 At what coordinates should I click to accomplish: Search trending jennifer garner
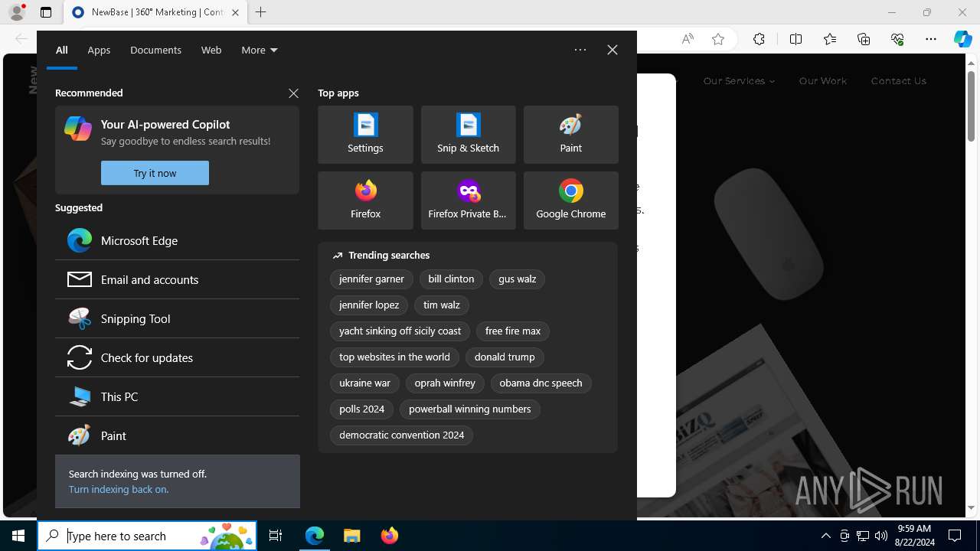371,279
